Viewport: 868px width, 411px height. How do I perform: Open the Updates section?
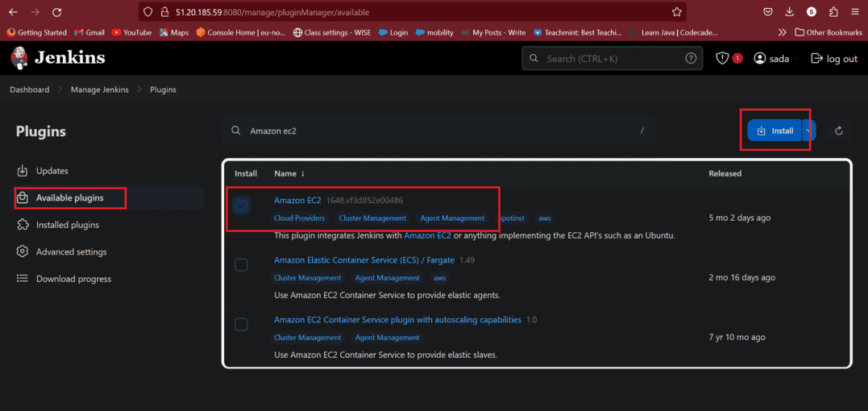52,171
